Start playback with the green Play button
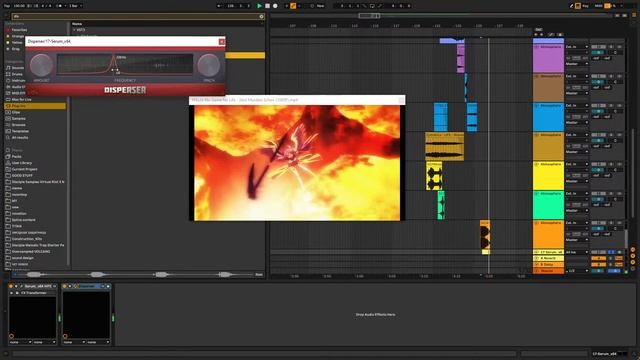 pos(259,6)
